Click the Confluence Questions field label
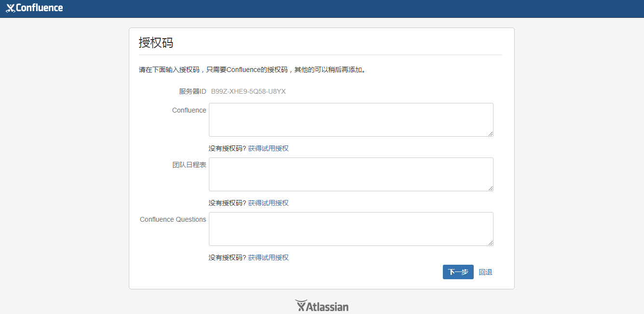 pyautogui.click(x=173, y=219)
